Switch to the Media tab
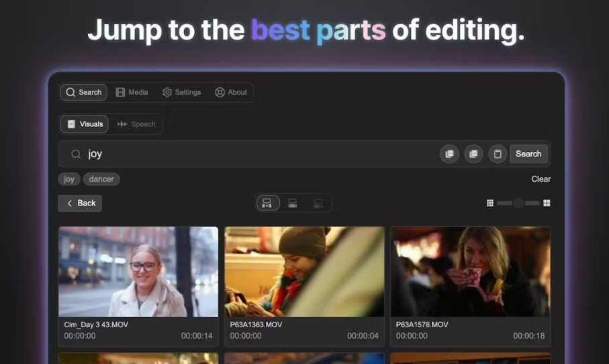Image resolution: width=609 pixels, height=364 pixels. pos(132,93)
